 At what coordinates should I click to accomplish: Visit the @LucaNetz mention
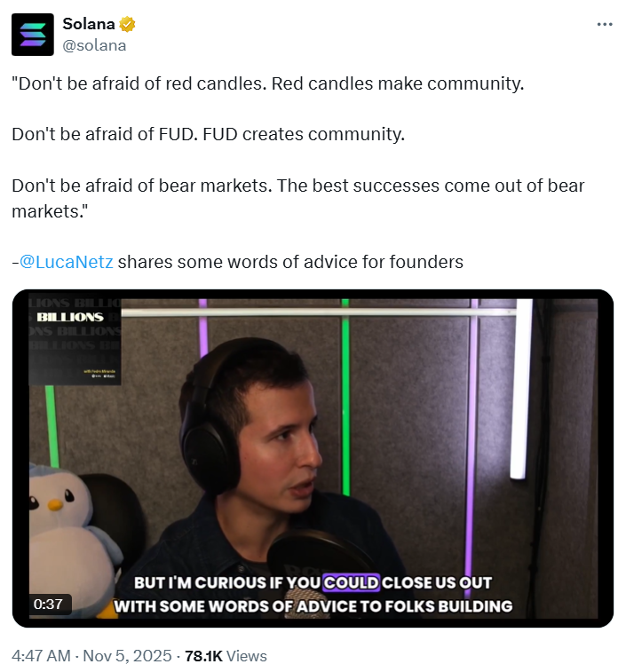click(67, 262)
